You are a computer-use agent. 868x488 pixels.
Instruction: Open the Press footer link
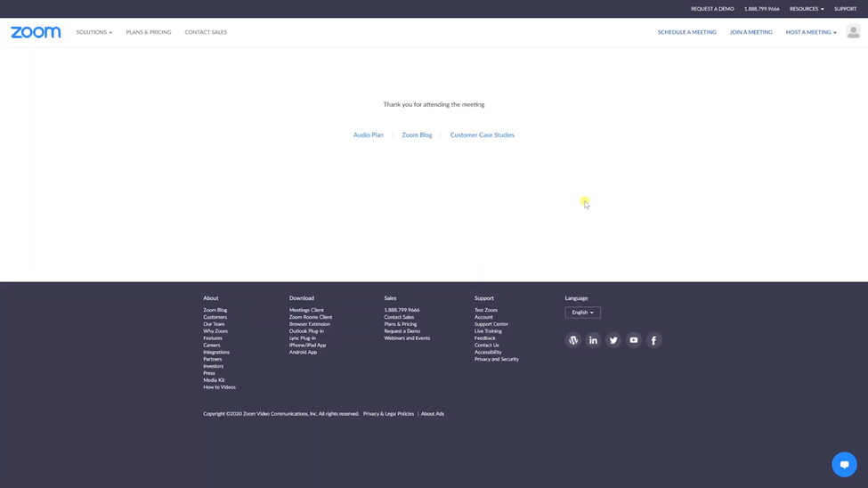pos(209,373)
